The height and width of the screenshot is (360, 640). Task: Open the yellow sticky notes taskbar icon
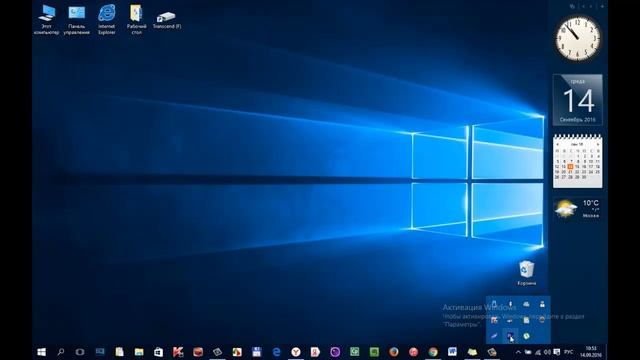pos(472,352)
